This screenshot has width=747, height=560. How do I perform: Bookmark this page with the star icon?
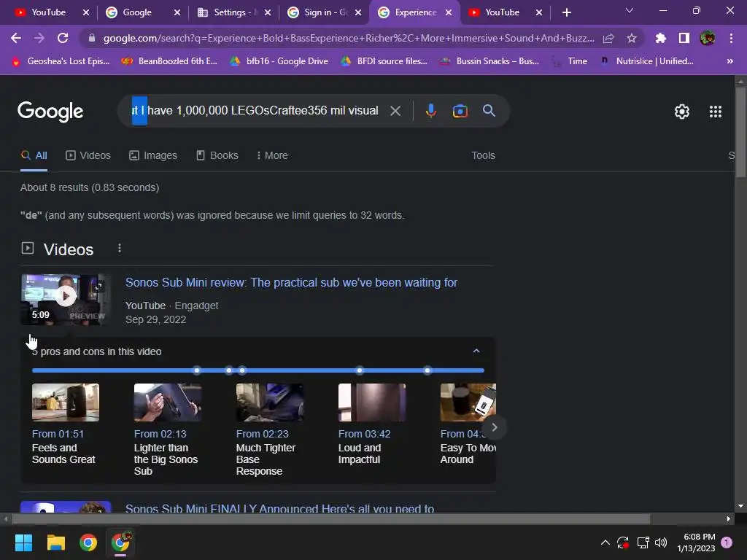(x=632, y=39)
